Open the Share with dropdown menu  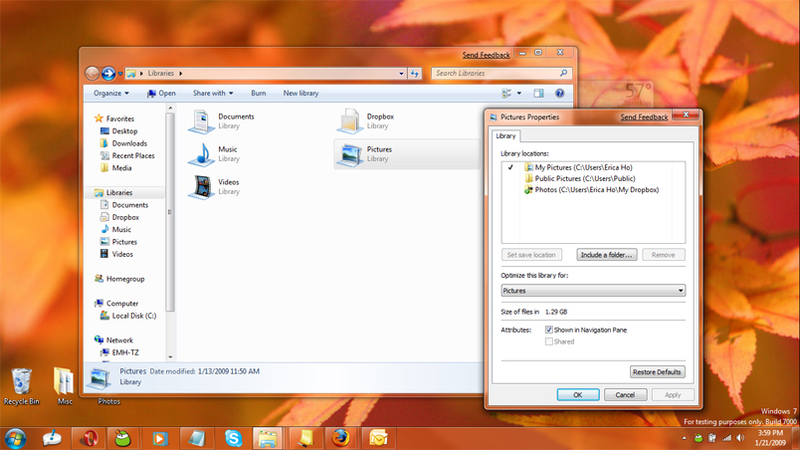click(x=213, y=93)
